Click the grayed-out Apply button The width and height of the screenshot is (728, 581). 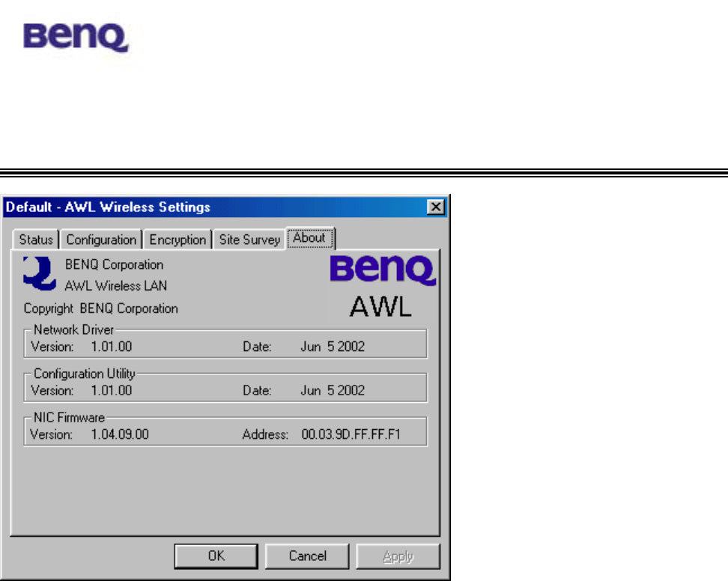click(398, 556)
